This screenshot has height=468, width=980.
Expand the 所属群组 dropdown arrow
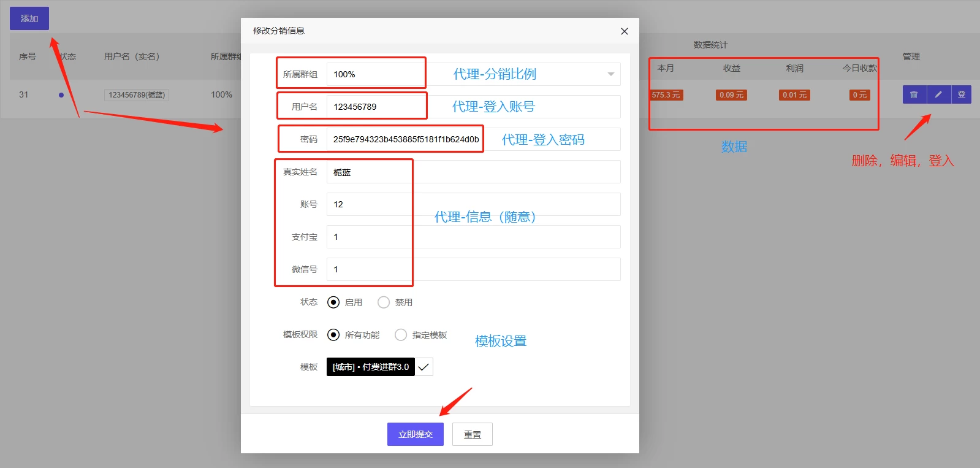610,74
